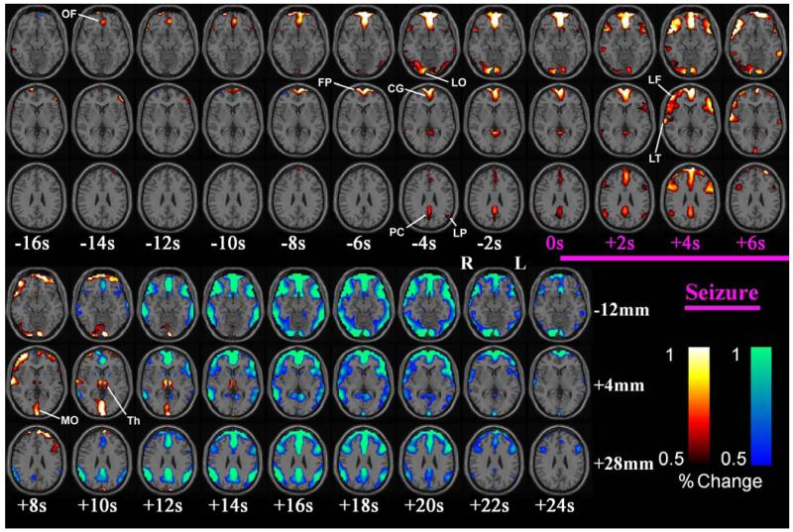This screenshot has width=793, height=532.
Task: Click the CG region annotation
Action: (x=396, y=88)
